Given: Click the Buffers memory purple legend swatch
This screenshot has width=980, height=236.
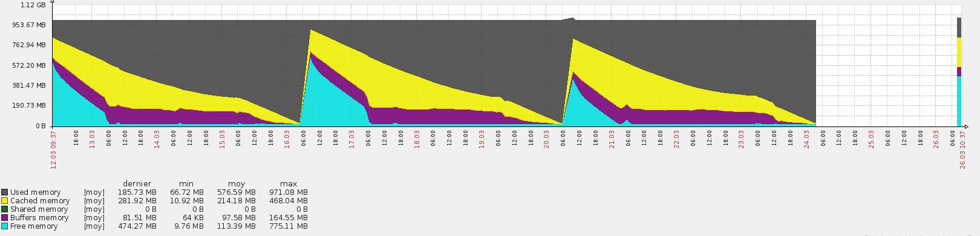Looking at the screenshot, I should tap(5, 218).
